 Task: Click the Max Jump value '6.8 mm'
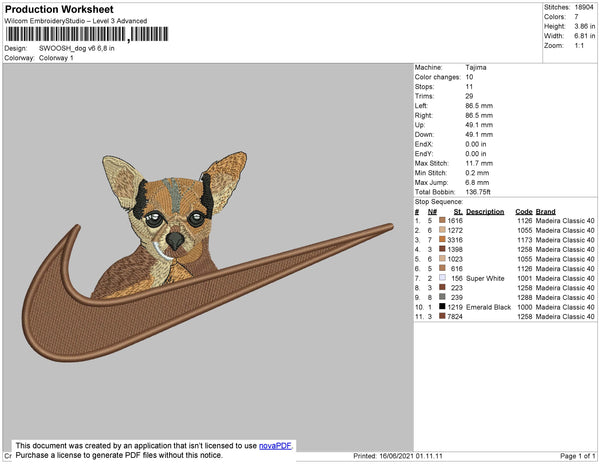pyautogui.click(x=477, y=182)
